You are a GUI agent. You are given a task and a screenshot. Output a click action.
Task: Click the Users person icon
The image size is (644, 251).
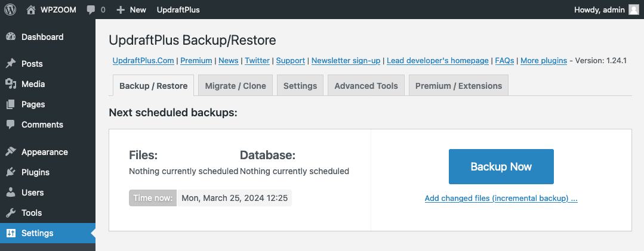[11, 193]
